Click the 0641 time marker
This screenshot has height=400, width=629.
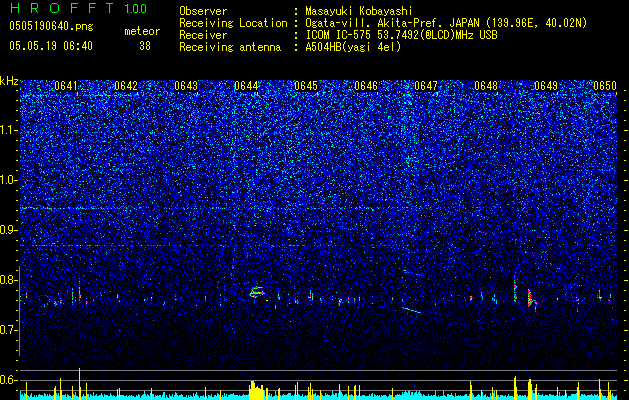pyautogui.click(x=66, y=86)
